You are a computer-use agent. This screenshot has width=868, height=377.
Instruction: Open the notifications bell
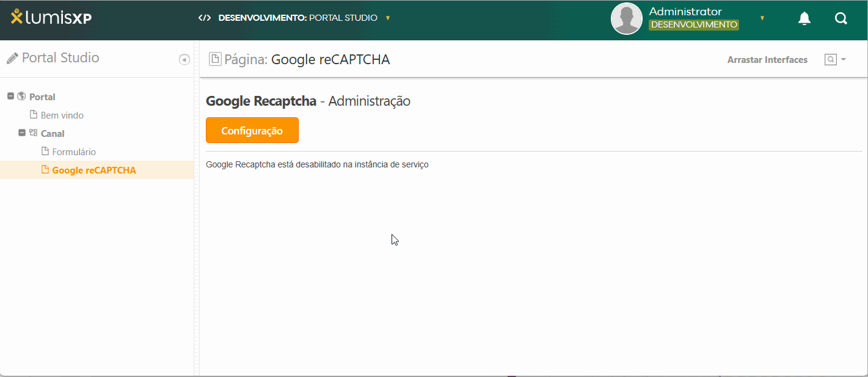(x=804, y=19)
